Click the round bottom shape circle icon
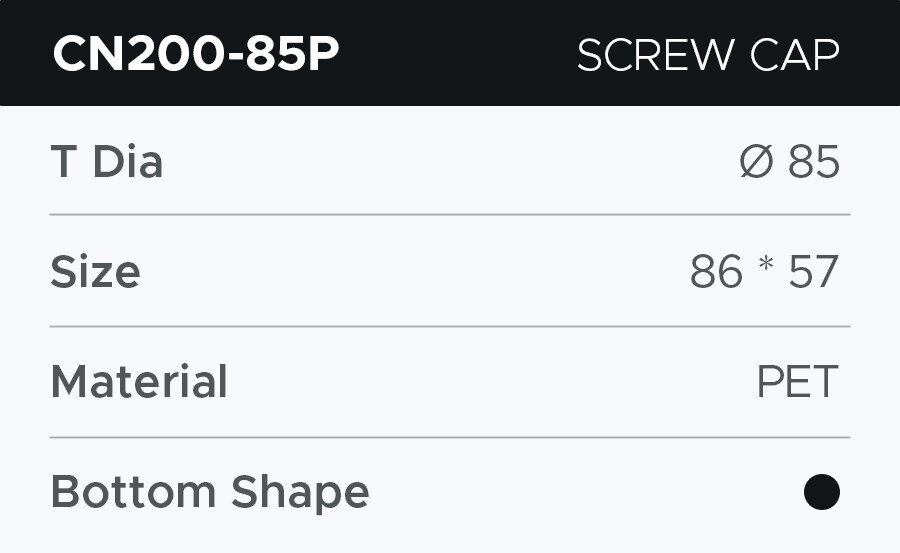900x553 pixels. pyautogui.click(x=821, y=492)
